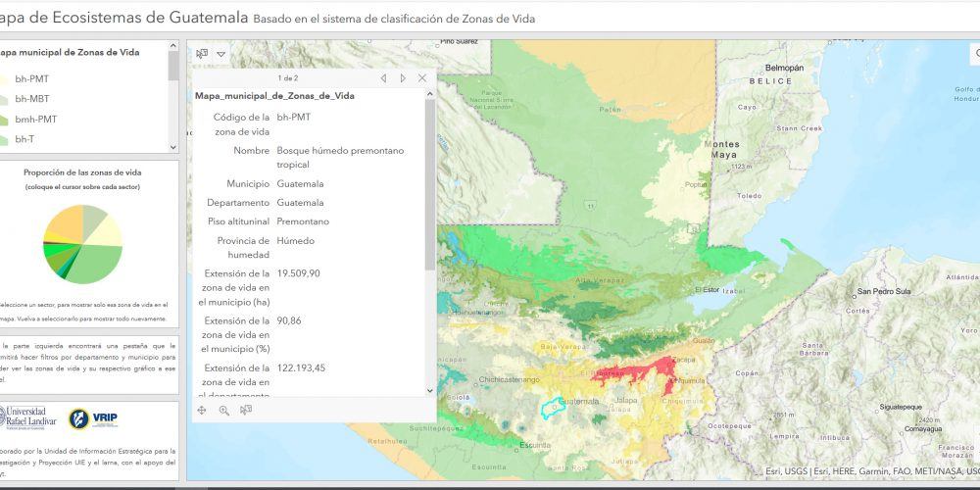
Task: Click the '19.509,90' extension value
Action: point(298,273)
